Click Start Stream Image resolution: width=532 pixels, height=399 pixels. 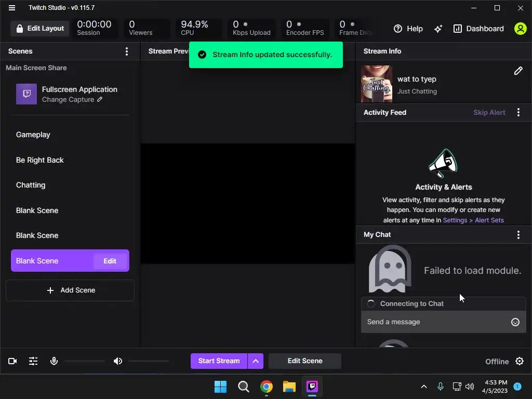pos(219,361)
